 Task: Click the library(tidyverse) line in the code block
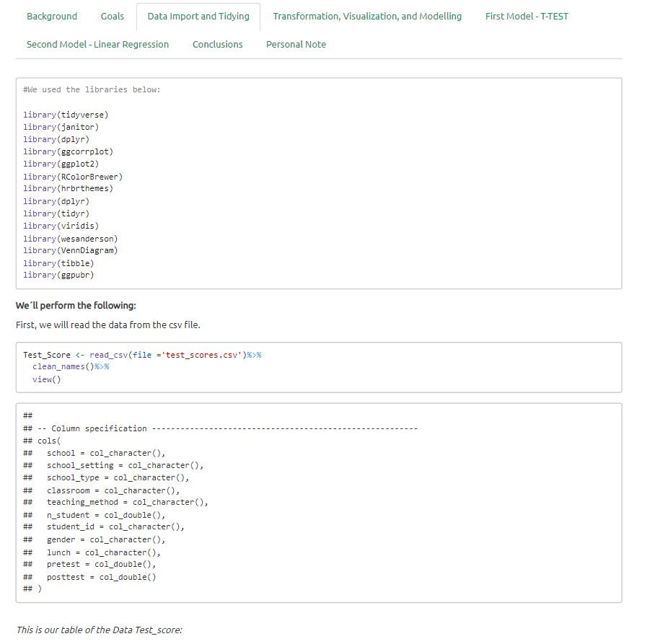66,114
